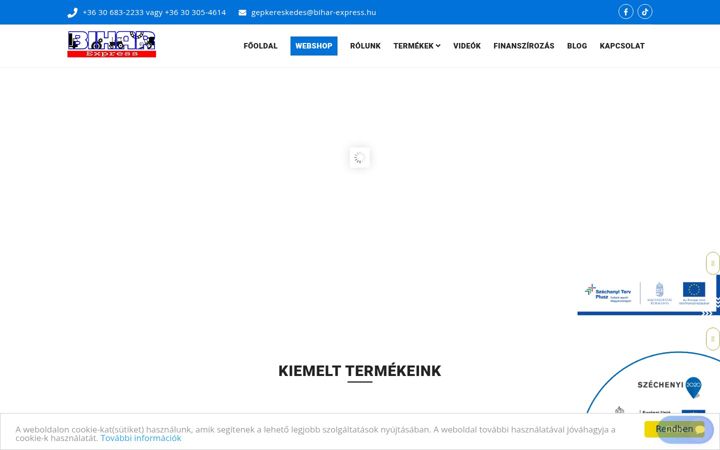Open the Webshop menu item
This screenshot has width=720, height=450.
[314, 46]
